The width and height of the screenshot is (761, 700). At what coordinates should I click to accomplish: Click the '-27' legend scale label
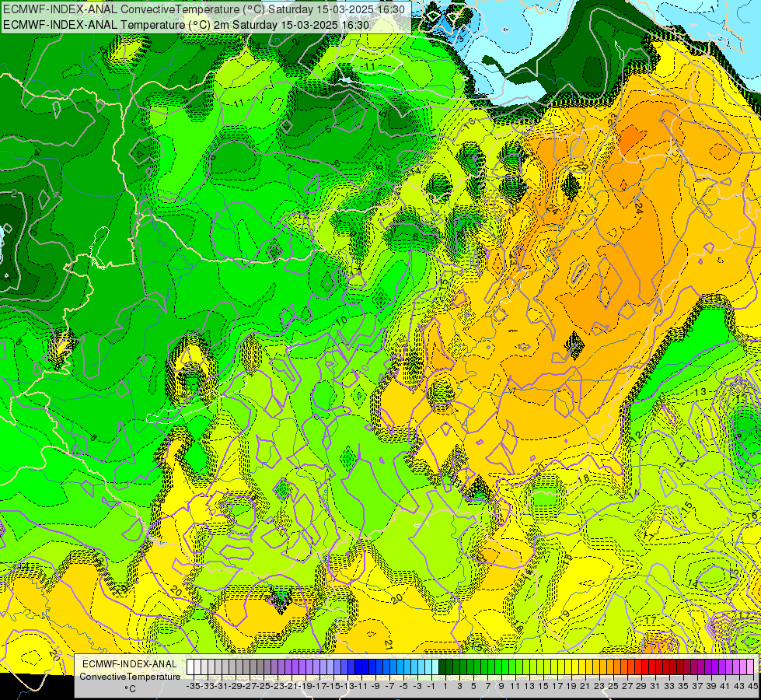pyautogui.click(x=250, y=687)
